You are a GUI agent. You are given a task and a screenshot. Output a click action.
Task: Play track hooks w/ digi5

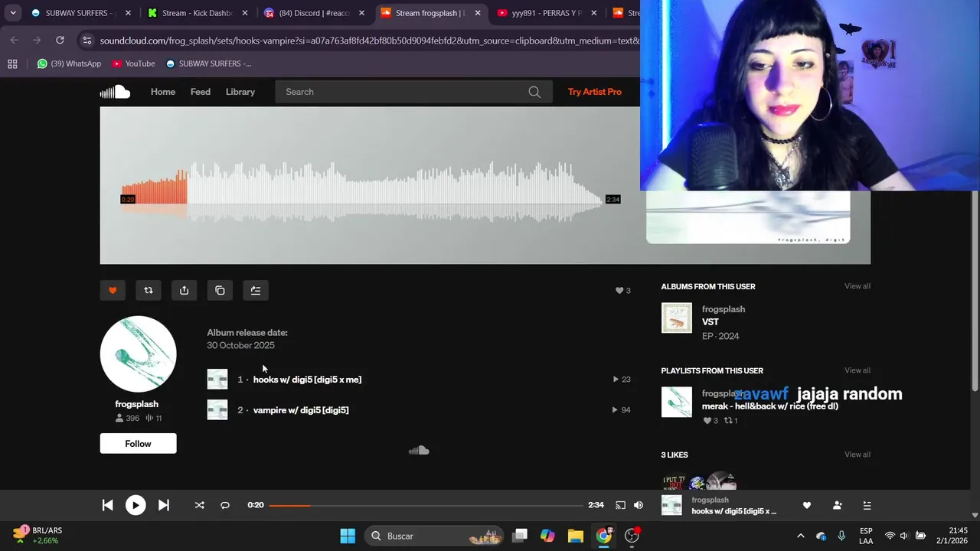(307, 380)
